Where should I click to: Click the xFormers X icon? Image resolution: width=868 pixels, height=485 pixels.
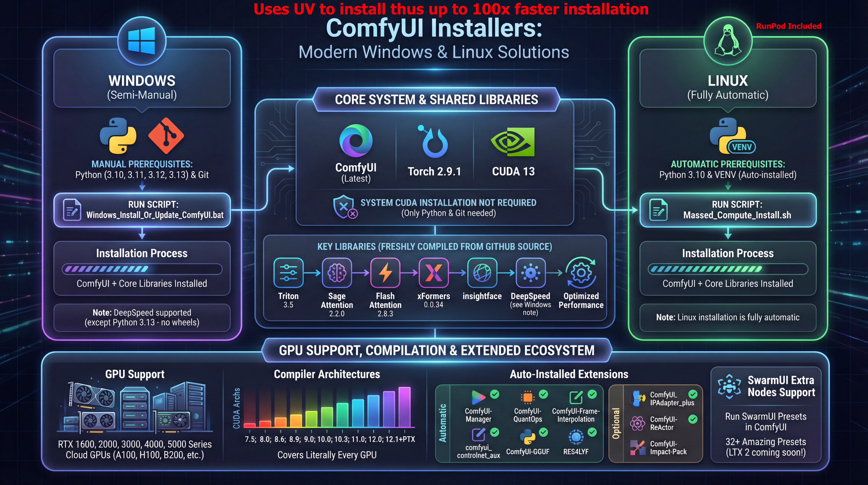point(434,272)
